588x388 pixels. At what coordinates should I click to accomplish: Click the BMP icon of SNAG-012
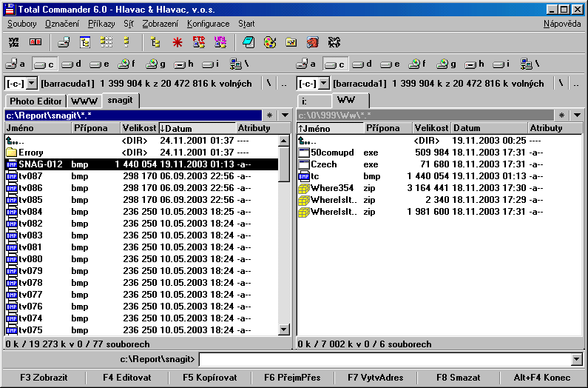pos(12,164)
